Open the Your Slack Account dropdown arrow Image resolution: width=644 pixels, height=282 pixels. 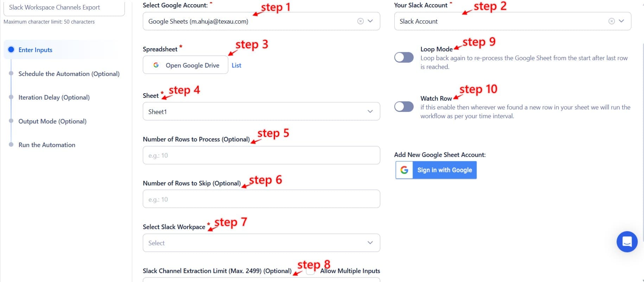pyautogui.click(x=621, y=21)
